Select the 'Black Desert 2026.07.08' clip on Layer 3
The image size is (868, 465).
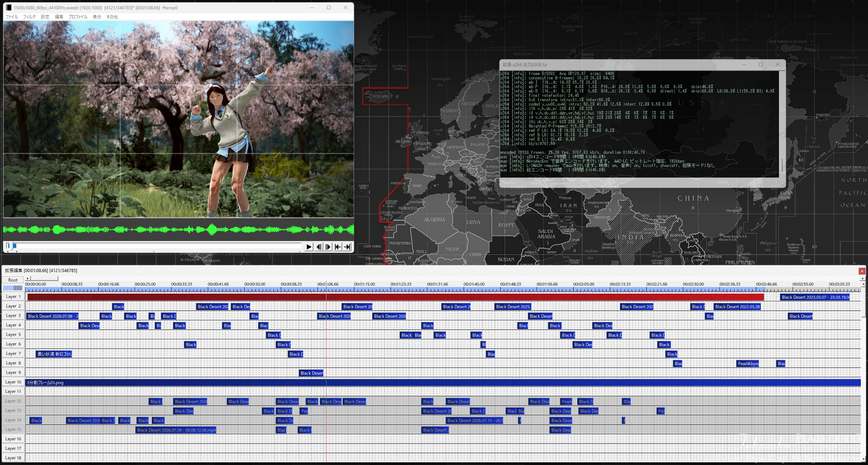[53, 316]
